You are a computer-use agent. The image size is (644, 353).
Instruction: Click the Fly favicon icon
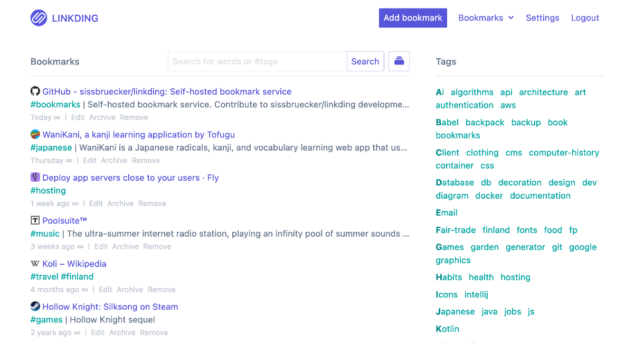coord(35,177)
